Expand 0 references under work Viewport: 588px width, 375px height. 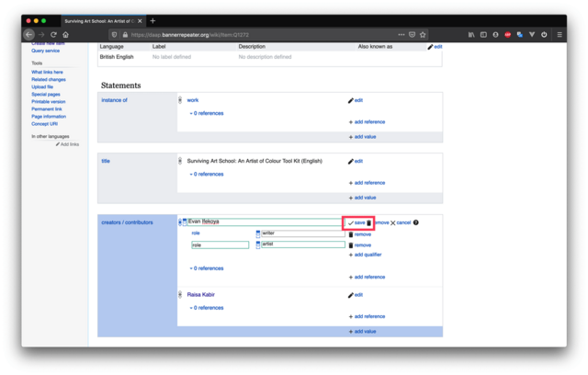coord(207,113)
